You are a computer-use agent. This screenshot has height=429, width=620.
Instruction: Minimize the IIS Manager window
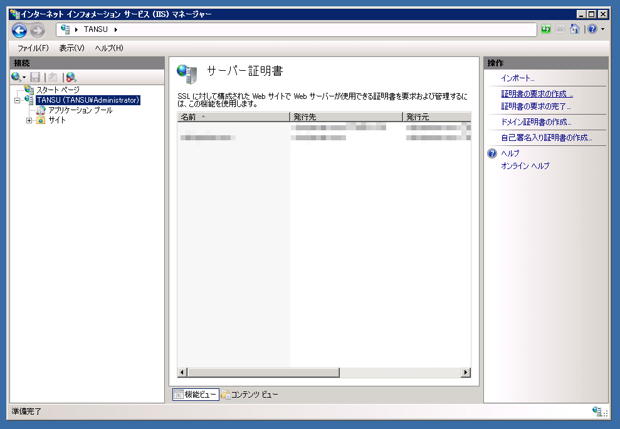(580, 15)
